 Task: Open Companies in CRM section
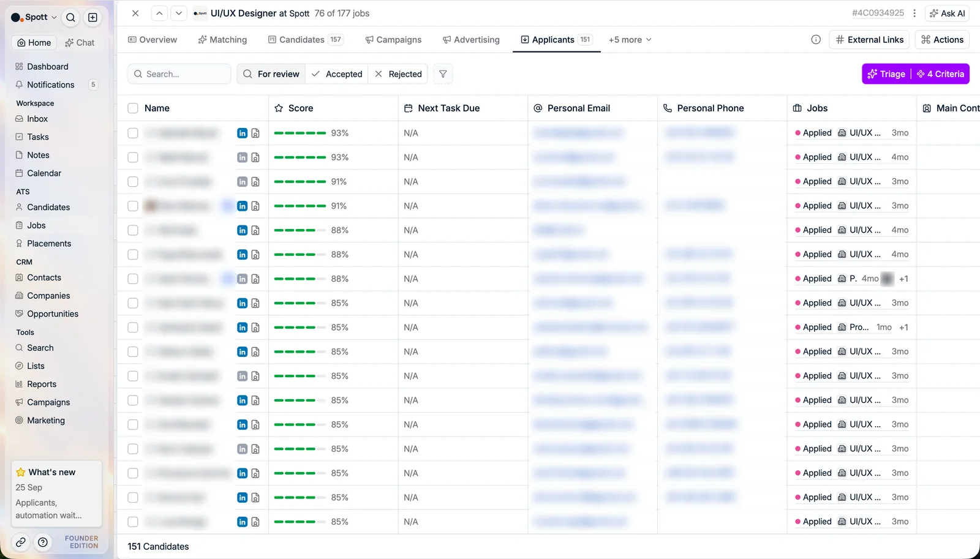click(x=48, y=296)
